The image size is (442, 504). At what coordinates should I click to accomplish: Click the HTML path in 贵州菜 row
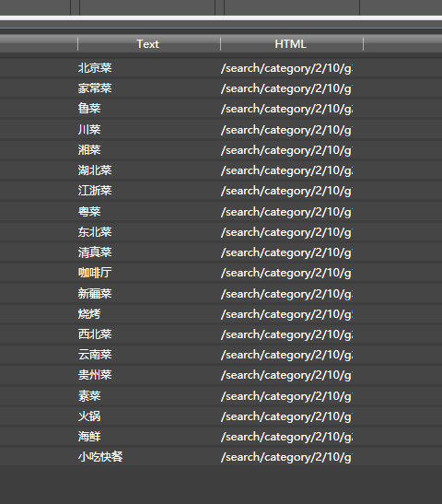point(286,375)
